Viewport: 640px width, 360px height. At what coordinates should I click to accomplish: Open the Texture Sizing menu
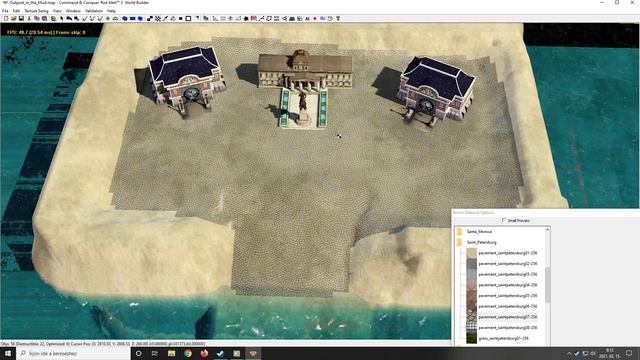tap(36, 11)
